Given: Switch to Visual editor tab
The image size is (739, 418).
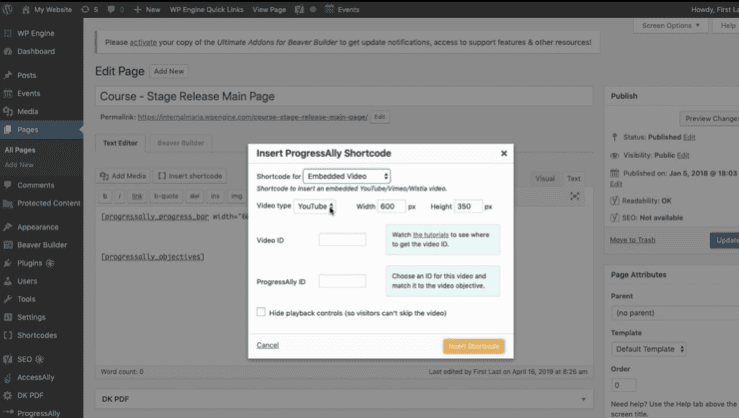Looking at the screenshot, I should click(545, 179).
